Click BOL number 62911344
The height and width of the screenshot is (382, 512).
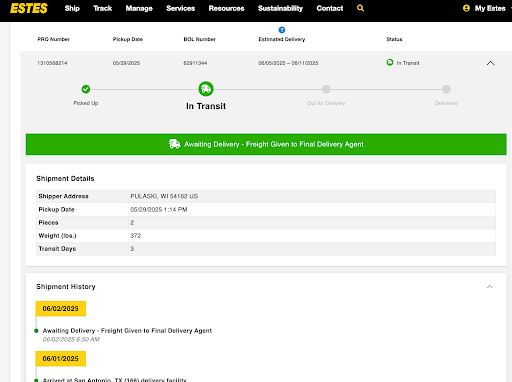pyautogui.click(x=195, y=63)
